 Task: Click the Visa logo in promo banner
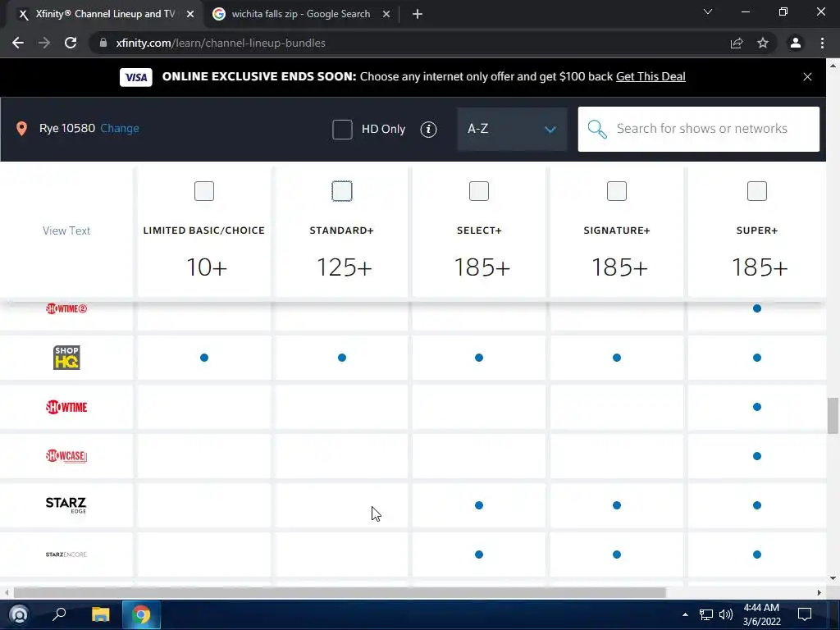pos(136,77)
